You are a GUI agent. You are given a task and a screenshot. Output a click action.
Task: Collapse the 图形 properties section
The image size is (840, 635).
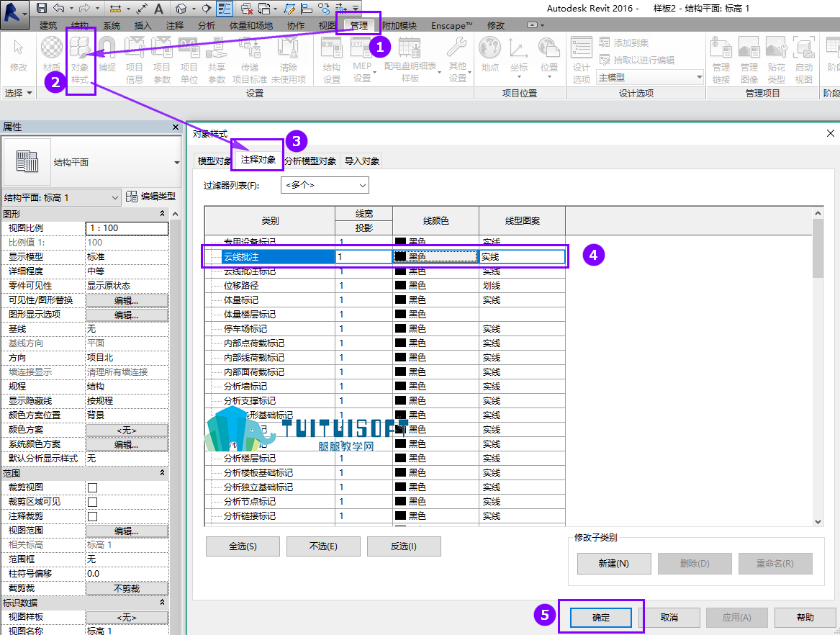163,214
